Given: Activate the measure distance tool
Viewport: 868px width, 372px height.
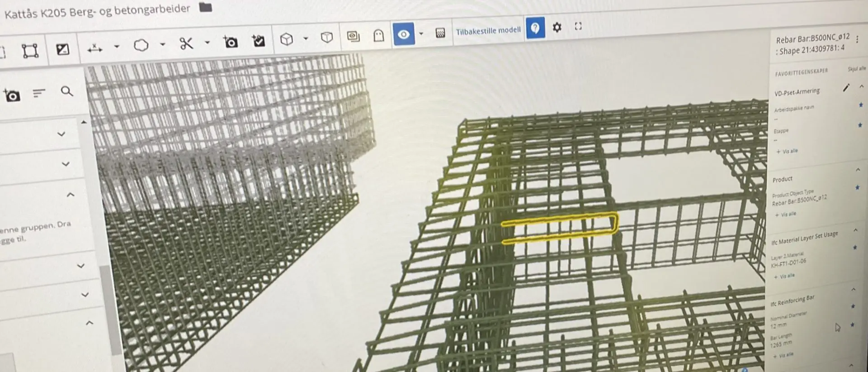Looking at the screenshot, I should [x=95, y=48].
